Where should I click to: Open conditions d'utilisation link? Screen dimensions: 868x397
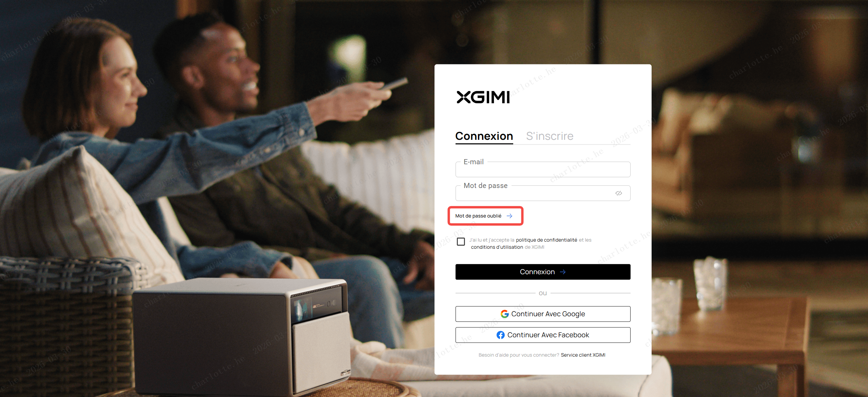point(497,247)
